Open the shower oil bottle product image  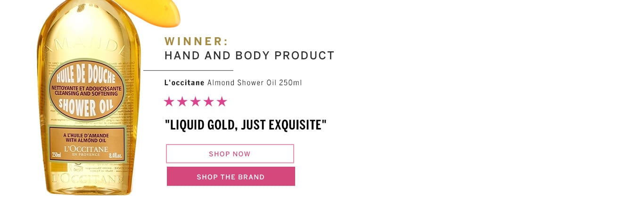[x=89, y=99]
